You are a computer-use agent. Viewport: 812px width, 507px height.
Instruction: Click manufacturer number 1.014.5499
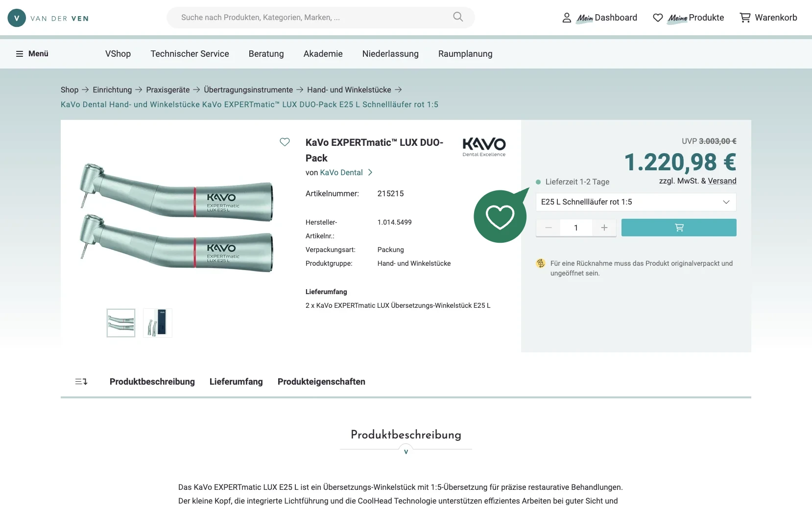pos(394,222)
